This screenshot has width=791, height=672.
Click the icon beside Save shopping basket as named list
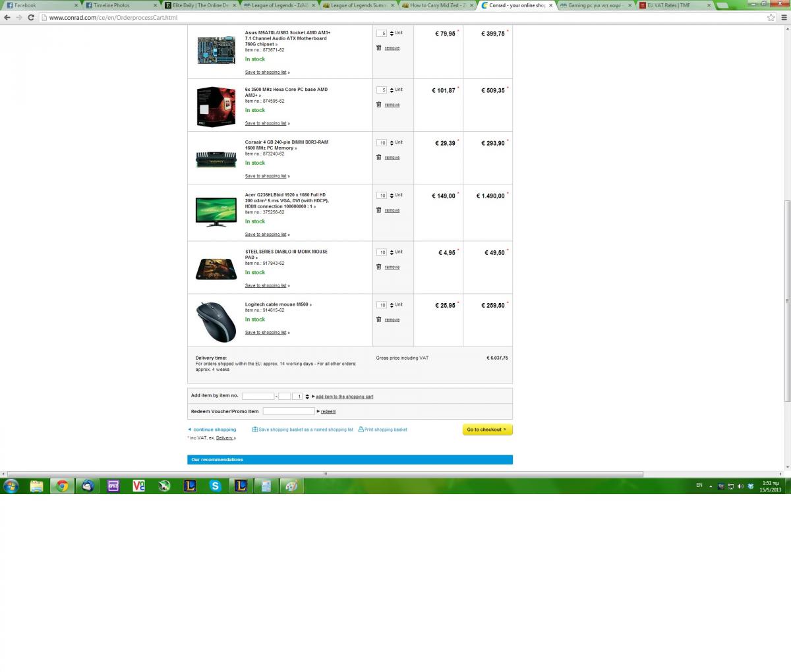pos(255,430)
